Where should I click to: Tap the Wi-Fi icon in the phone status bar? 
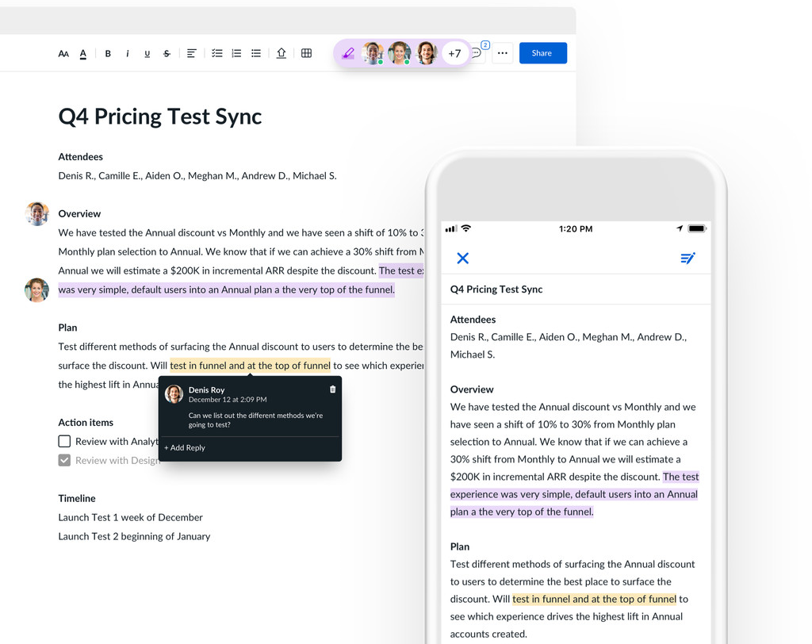click(x=466, y=228)
